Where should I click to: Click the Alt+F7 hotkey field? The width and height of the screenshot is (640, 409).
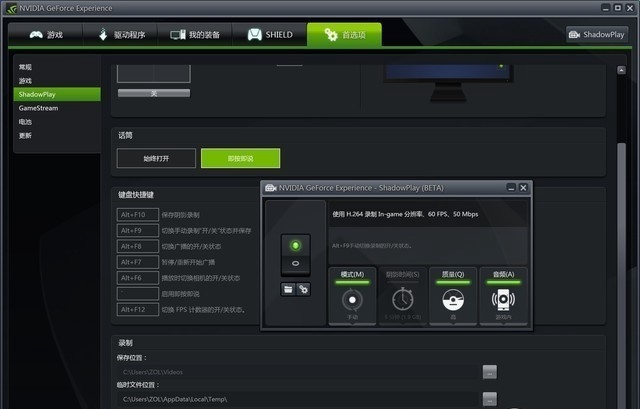(138, 262)
